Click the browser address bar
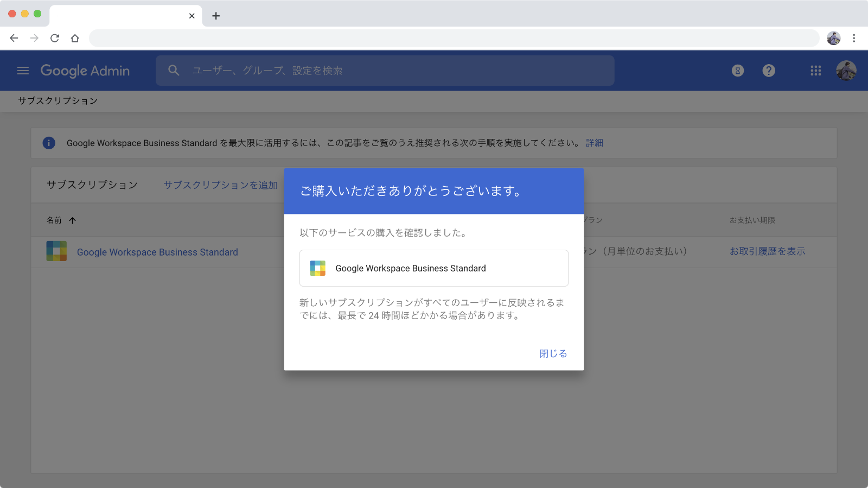The height and width of the screenshot is (488, 868). pos(454,38)
